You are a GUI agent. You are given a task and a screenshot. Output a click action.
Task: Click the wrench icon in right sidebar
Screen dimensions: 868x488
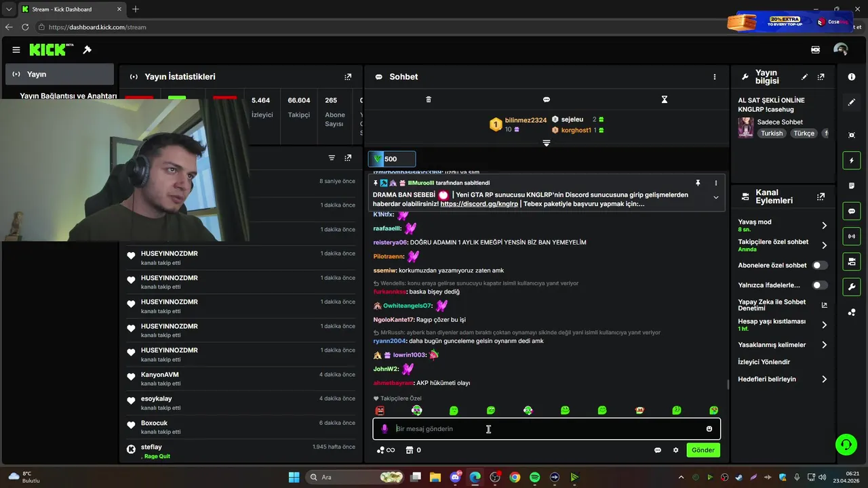coord(852,287)
